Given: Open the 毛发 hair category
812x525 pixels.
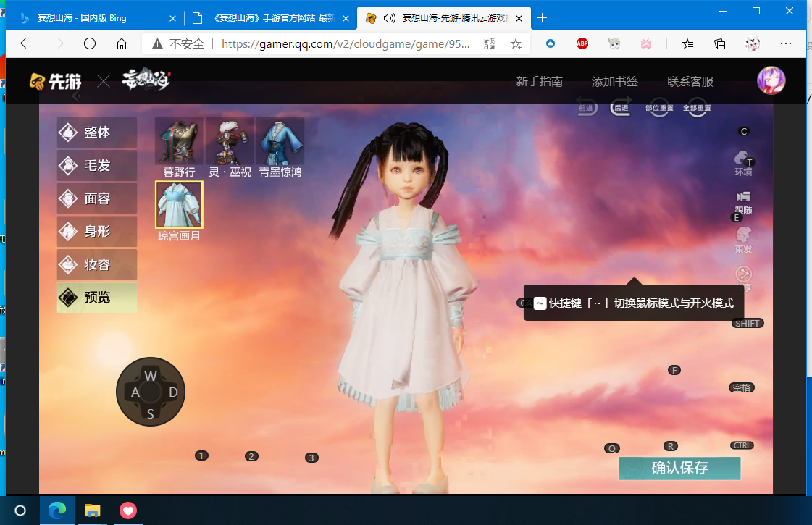Looking at the screenshot, I should pyautogui.click(x=97, y=166).
